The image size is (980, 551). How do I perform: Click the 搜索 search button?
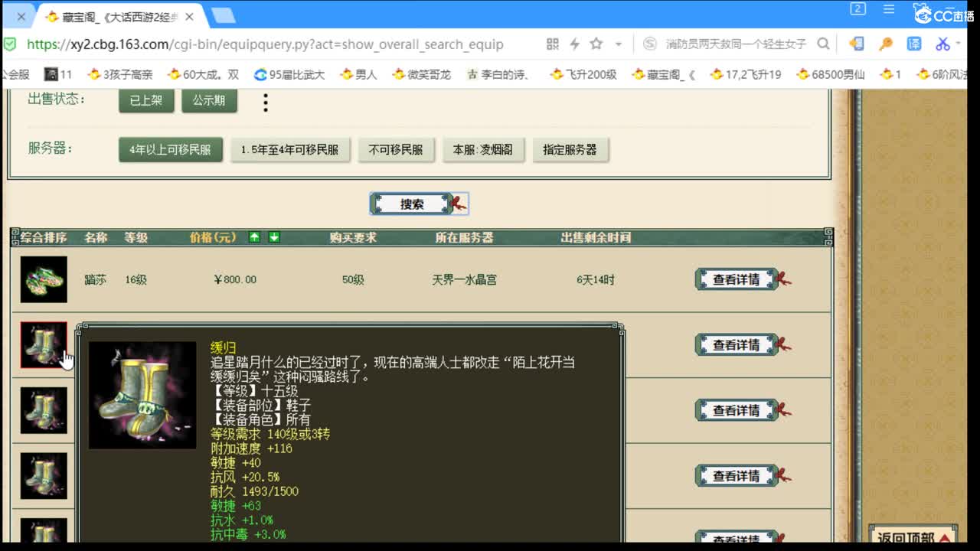coord(418,204)
